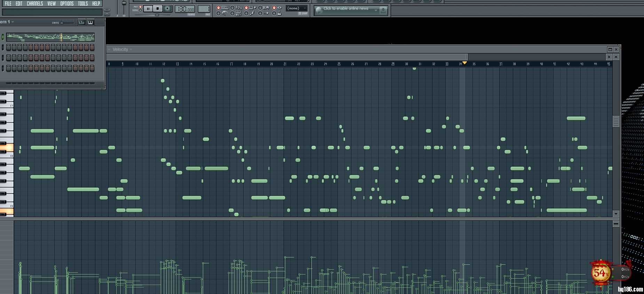Toggle first step of third channel row
This screenshot has width=644, height=294.
8,57
